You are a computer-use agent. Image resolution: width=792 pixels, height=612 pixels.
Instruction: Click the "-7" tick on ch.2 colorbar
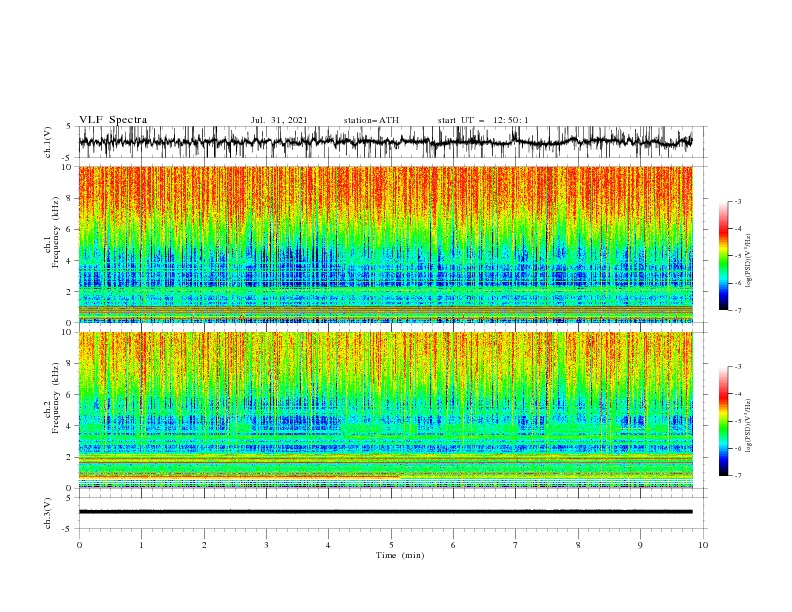point(738,476)
